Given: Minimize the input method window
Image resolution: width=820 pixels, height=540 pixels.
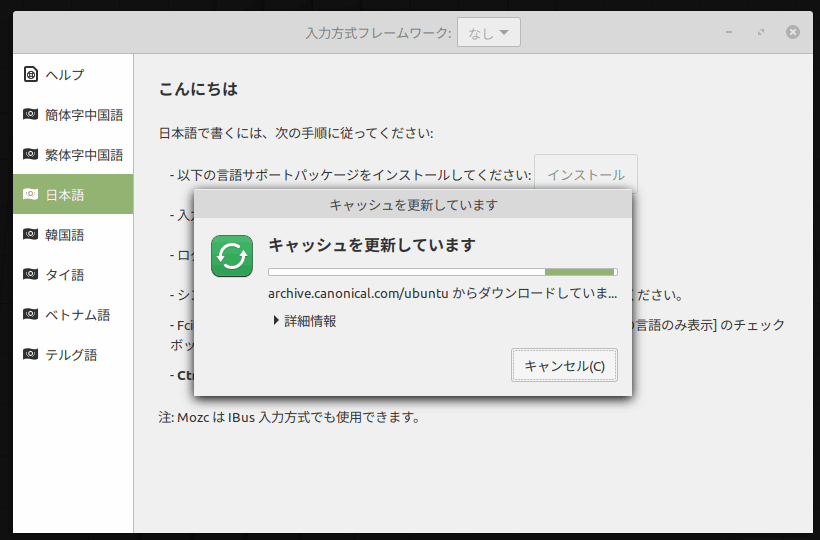Looking at the screenshot, I should tap(728, 32).
